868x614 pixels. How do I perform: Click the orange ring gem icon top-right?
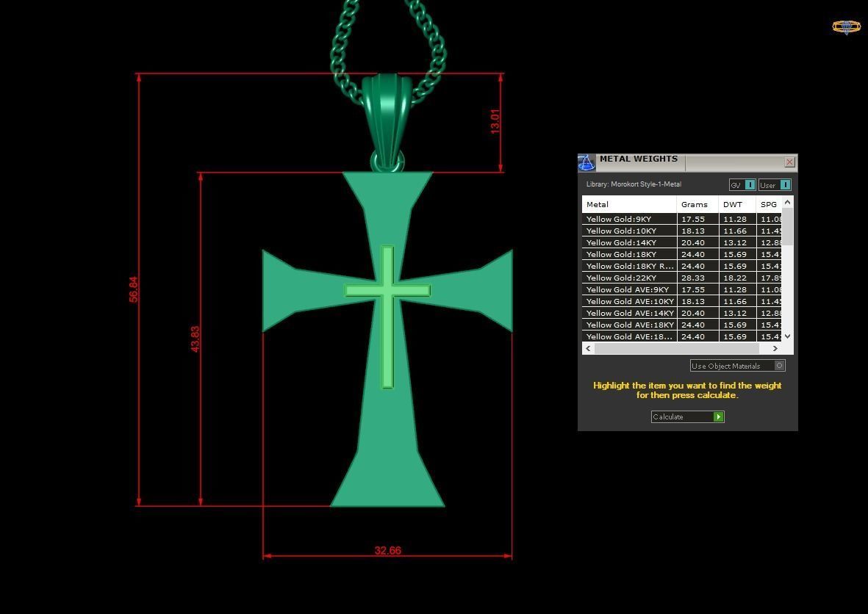pos(847,26)
